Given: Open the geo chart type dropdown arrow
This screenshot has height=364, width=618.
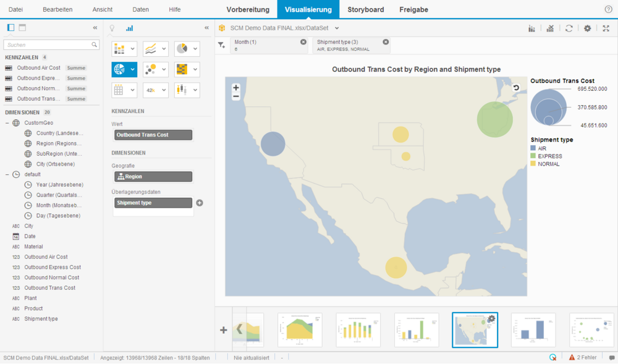Looking at the screenshot, I should coord(132,69).
